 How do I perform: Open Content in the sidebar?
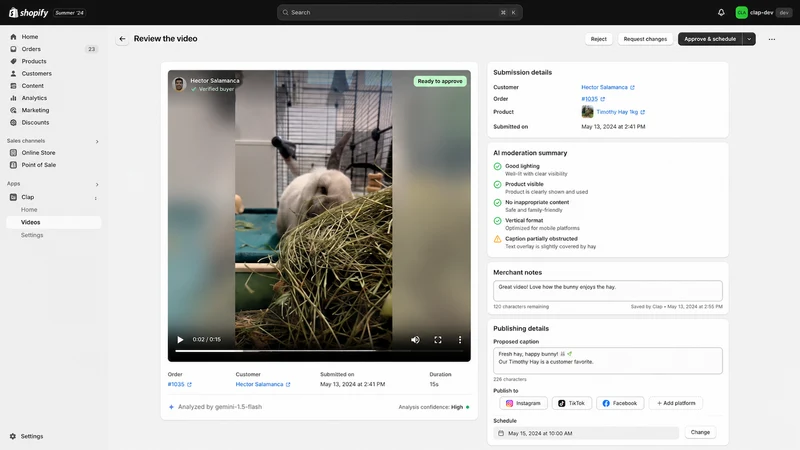(32, 86)
